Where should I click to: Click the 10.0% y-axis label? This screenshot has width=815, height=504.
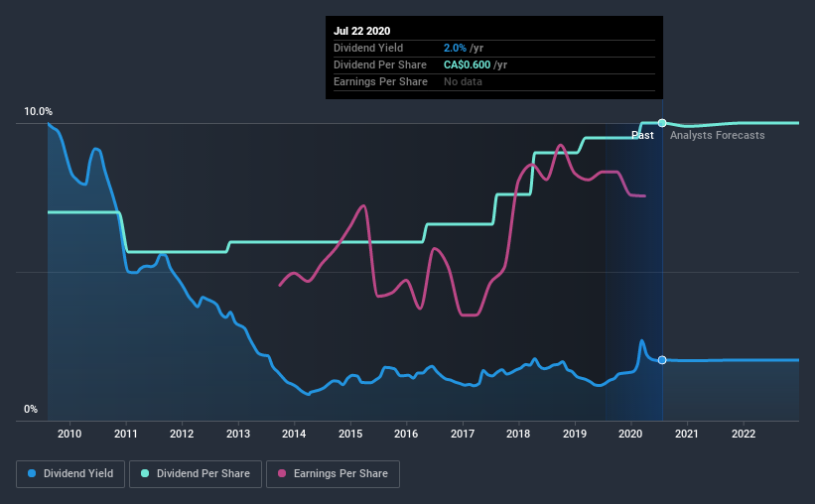click(38, 112)
